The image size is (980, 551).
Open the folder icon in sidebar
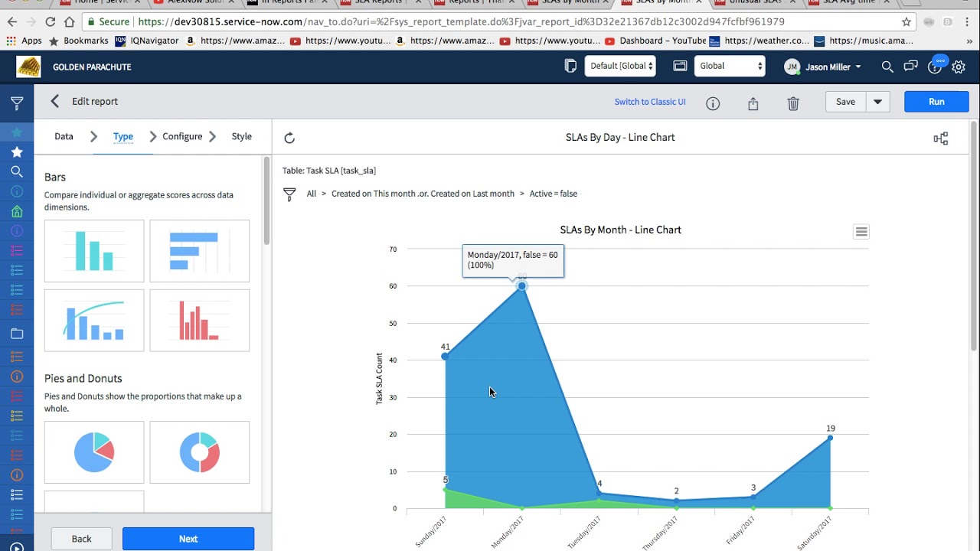17,334
